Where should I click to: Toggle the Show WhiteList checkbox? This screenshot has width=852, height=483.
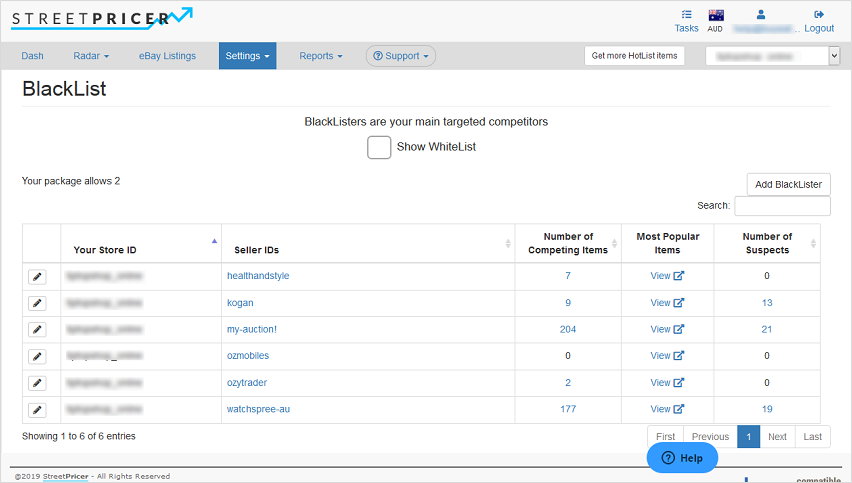click(x=379, y=147)
